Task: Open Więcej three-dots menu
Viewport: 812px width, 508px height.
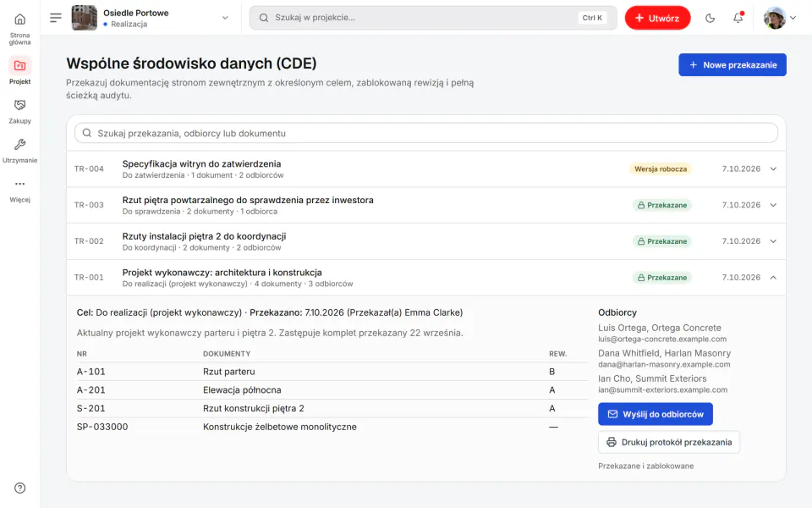Action: (x=19, y=184)
